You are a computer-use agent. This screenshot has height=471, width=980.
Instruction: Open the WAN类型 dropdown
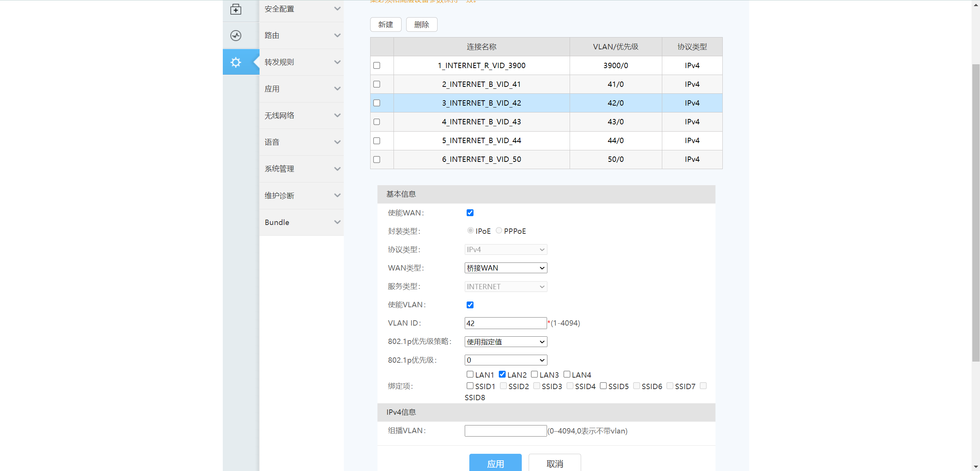tap(506, 268)
